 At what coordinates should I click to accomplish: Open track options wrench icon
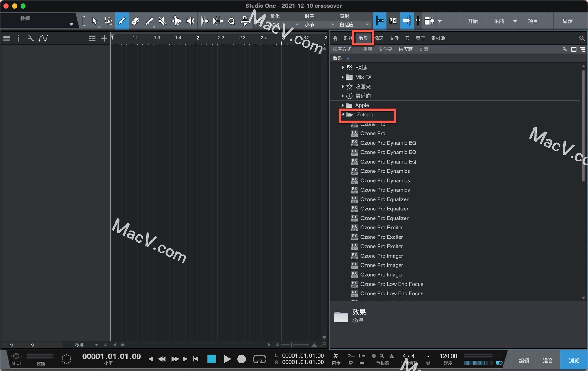(30, 38)
